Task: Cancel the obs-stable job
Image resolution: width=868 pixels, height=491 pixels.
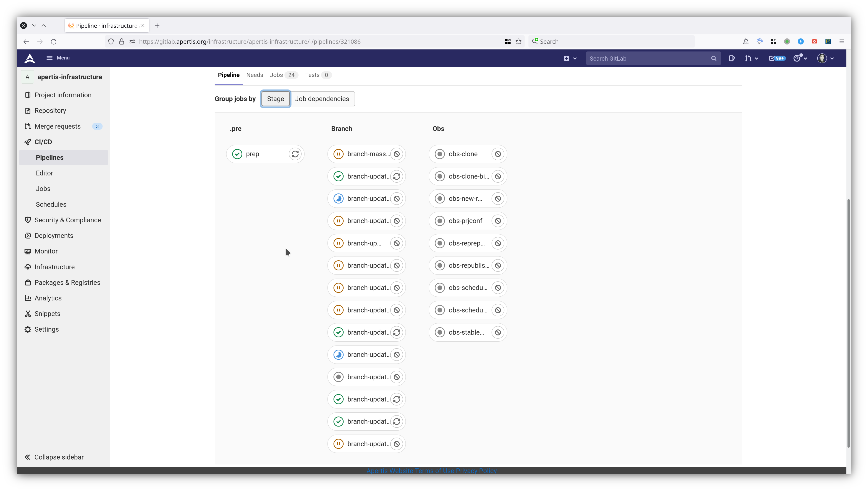Action: pos(498,332)
